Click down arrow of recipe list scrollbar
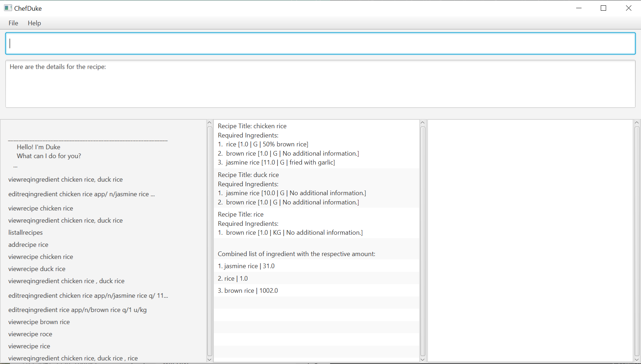The height and width of the screenshot is (364, 641). (423, 359)
